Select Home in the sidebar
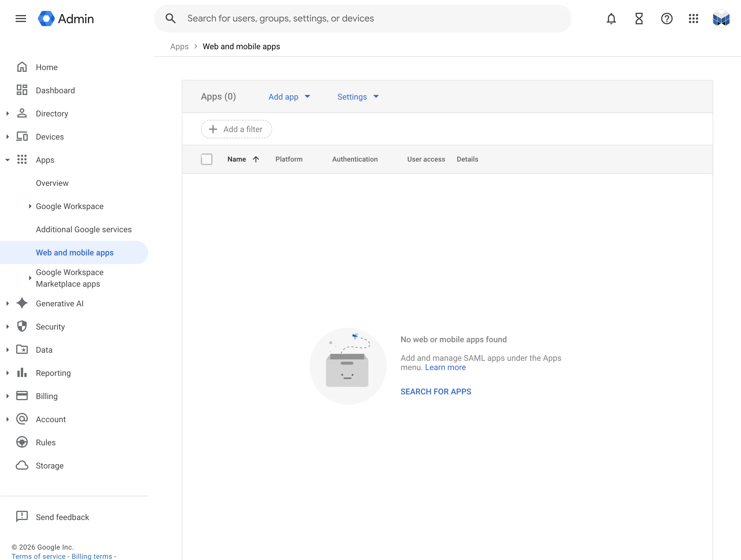 tap(47, 67)
